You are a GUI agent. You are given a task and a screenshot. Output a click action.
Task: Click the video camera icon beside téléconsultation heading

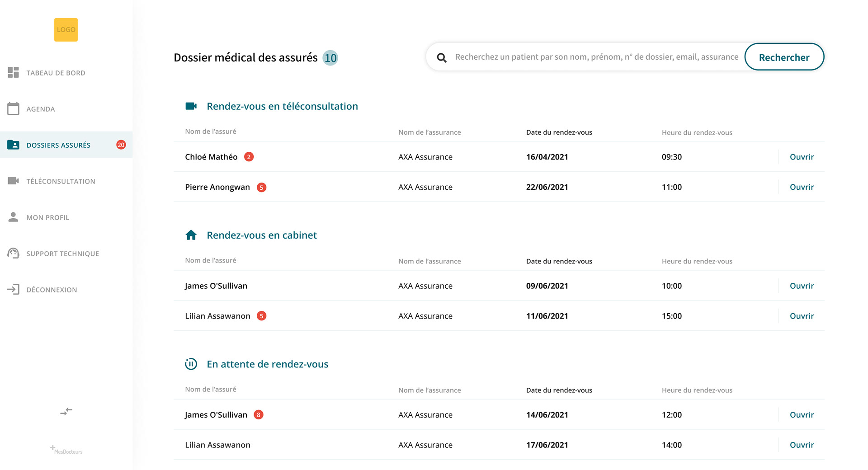click(x=191, y=106)
